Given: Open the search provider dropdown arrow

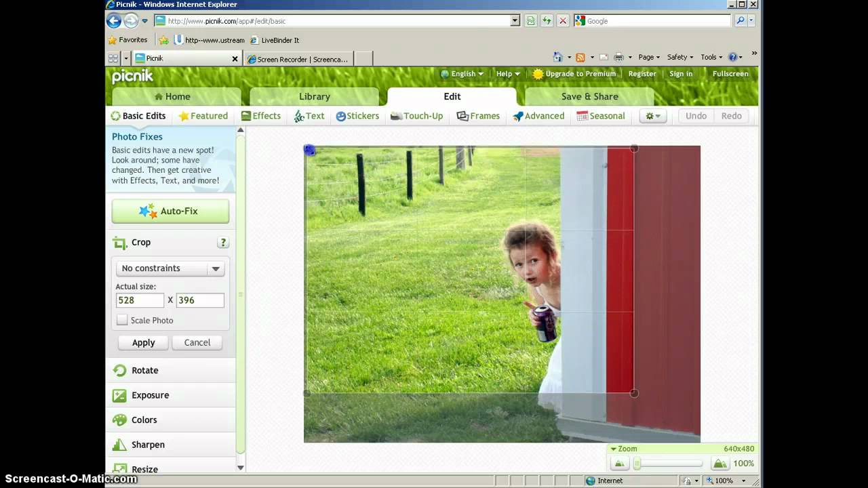Looking at the screenshot, I should pyautogui.click(x=751, y=21).
